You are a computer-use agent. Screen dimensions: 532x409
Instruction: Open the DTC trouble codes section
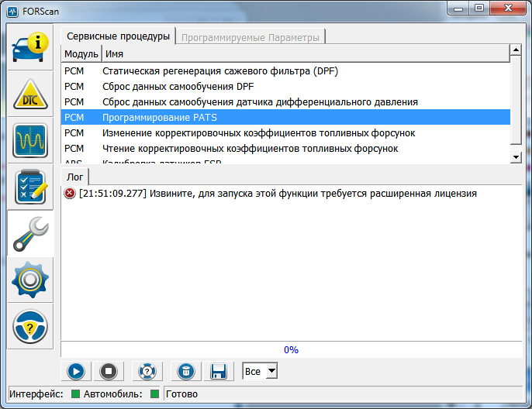[x=30, y=95]
